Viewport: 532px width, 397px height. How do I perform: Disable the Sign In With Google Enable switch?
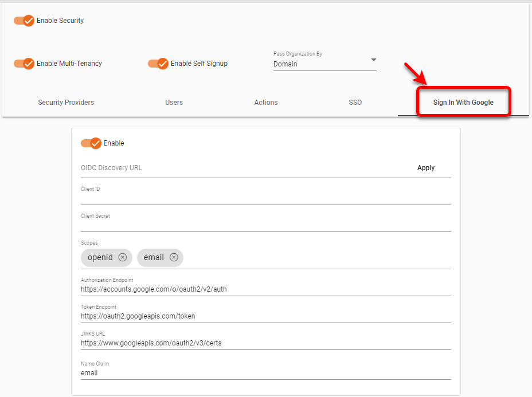tap(90, 143)
